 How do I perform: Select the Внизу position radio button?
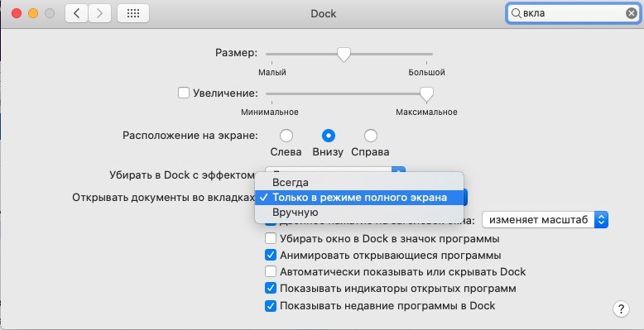(x=328, y=136)
